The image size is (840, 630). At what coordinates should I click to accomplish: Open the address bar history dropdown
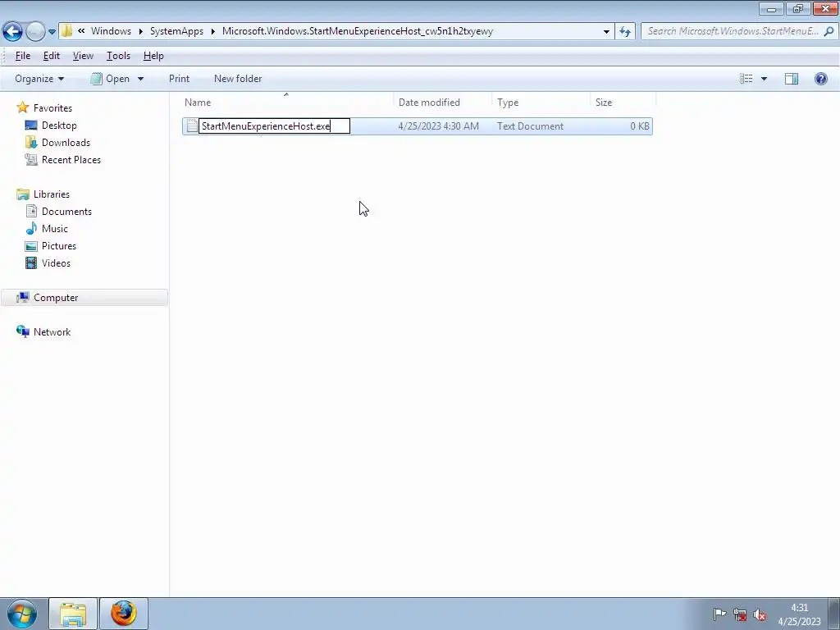point(606,32)
